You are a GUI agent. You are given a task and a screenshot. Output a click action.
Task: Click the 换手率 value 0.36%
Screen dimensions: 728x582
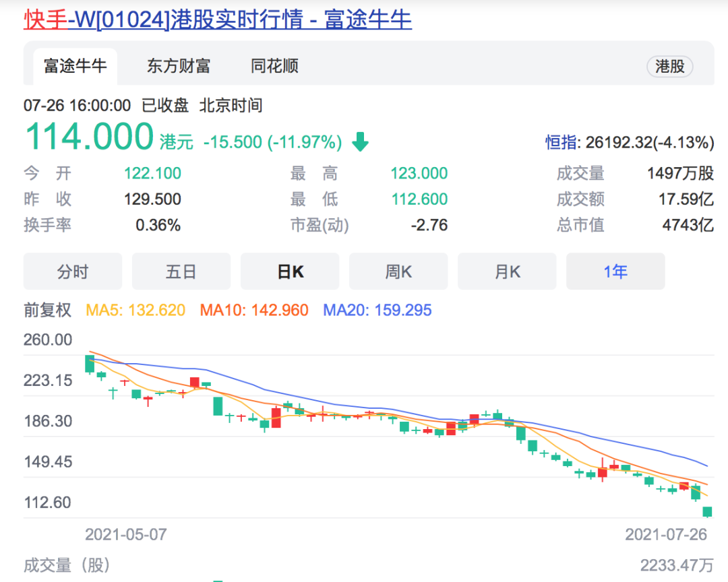158,225
